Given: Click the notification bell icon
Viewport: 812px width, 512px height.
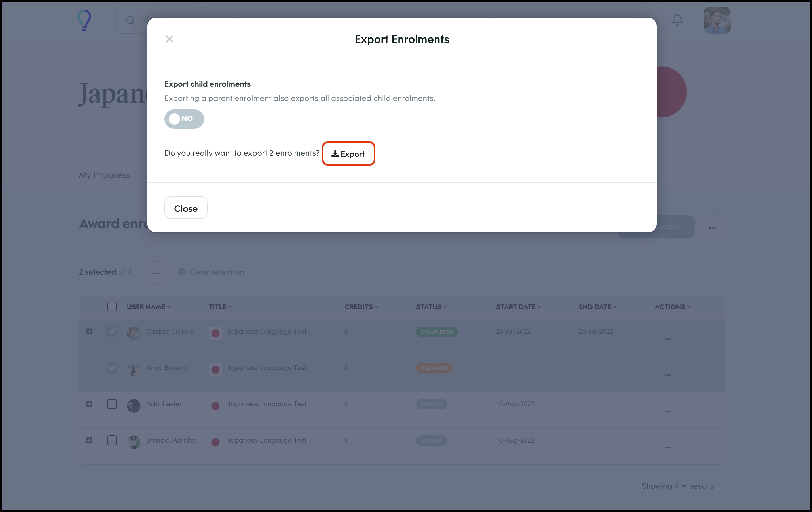Looking at the screenshot, I should coord(677,20).
